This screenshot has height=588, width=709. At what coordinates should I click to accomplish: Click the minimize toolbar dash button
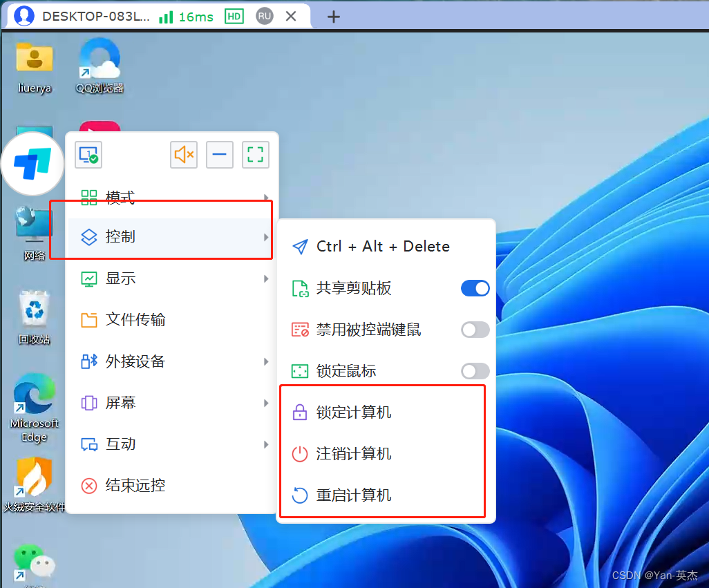[x=220, y=155]
